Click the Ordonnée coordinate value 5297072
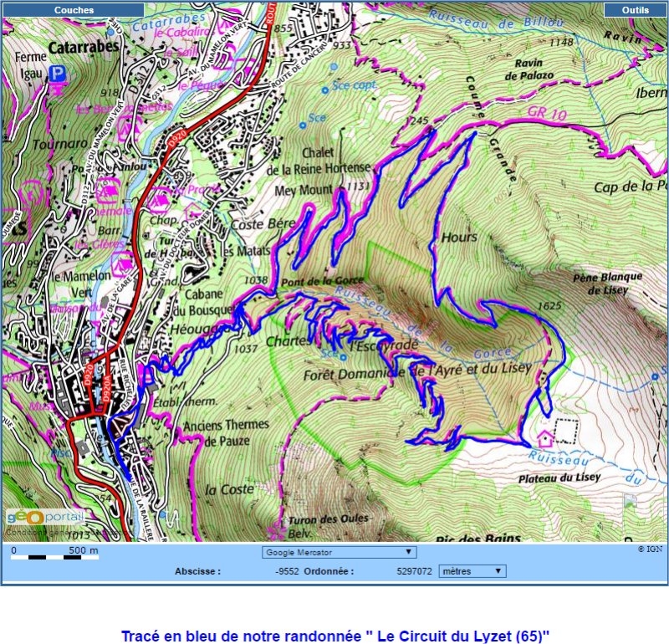 coord(414,571)
